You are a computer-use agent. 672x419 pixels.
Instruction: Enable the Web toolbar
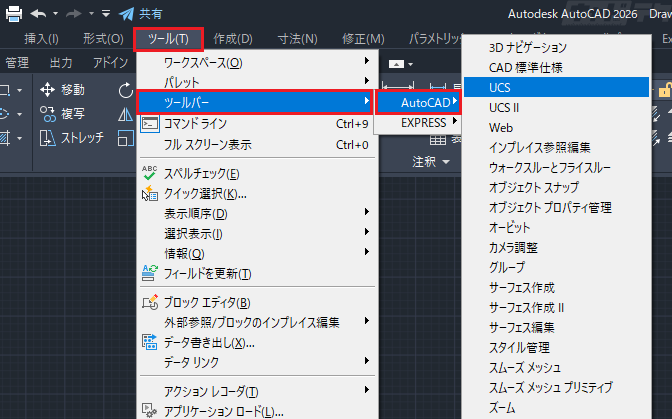(x=556, y=128)
